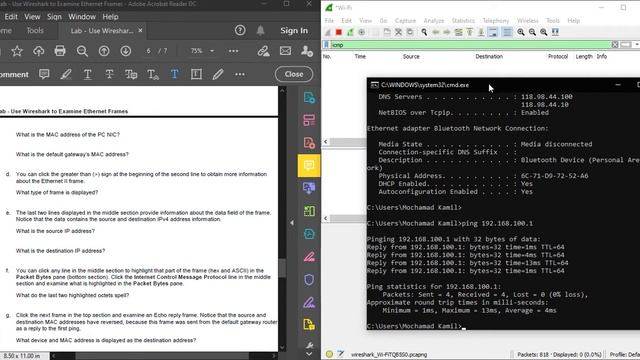This screenshot has height=360, width=640.
Task: Open the Analyze menu in Wireshark
Action: (x=434, y=20)
